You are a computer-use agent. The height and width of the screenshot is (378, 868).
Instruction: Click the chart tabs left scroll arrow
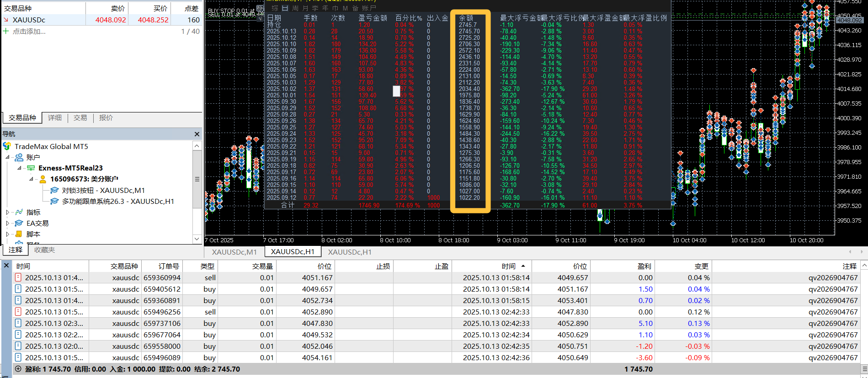[x=850, y=252]
